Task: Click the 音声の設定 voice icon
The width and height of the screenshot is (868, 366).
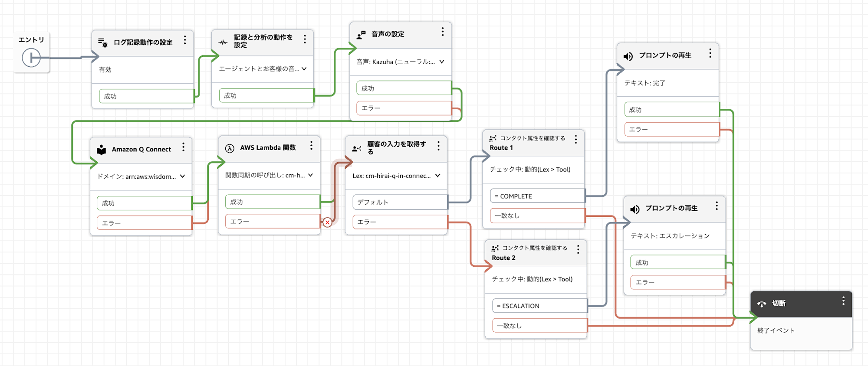Action: pos(361,35)
